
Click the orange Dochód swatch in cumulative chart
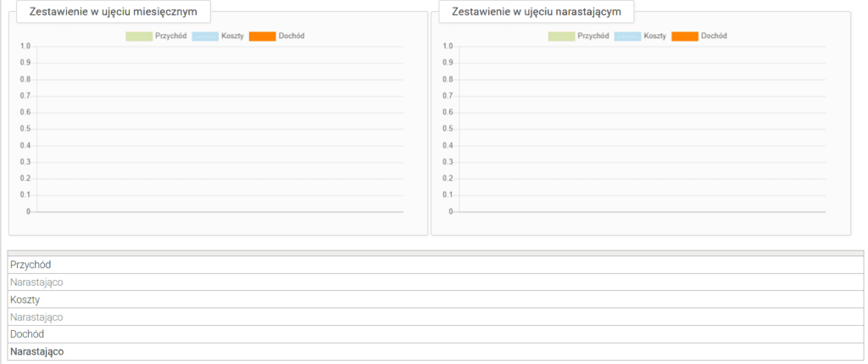tap(685, 36)
